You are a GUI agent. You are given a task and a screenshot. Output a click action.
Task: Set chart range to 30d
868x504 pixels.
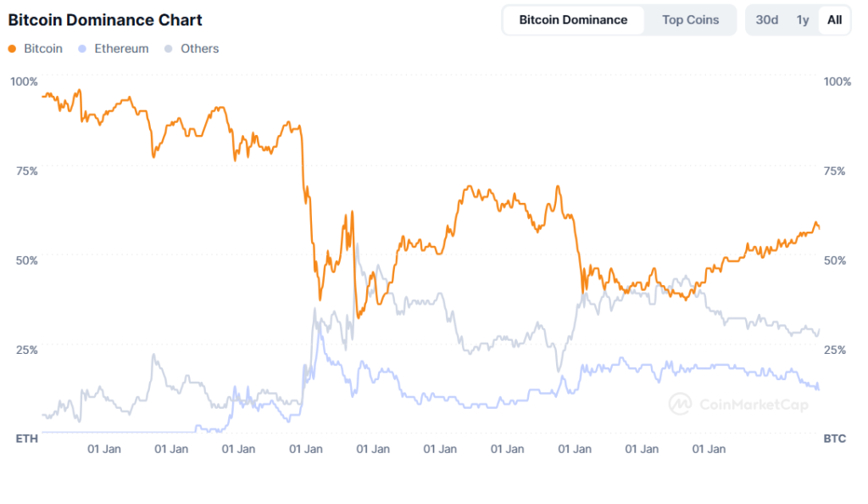click(766, 20)
